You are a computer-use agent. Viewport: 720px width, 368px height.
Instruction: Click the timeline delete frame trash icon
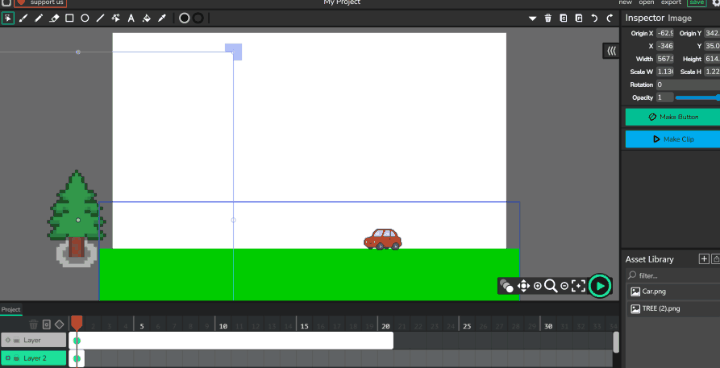[34, 324]
